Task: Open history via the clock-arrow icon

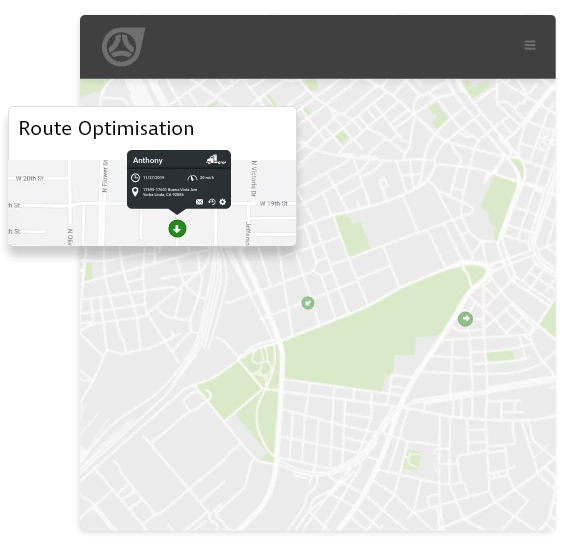Action: [212, 202]
